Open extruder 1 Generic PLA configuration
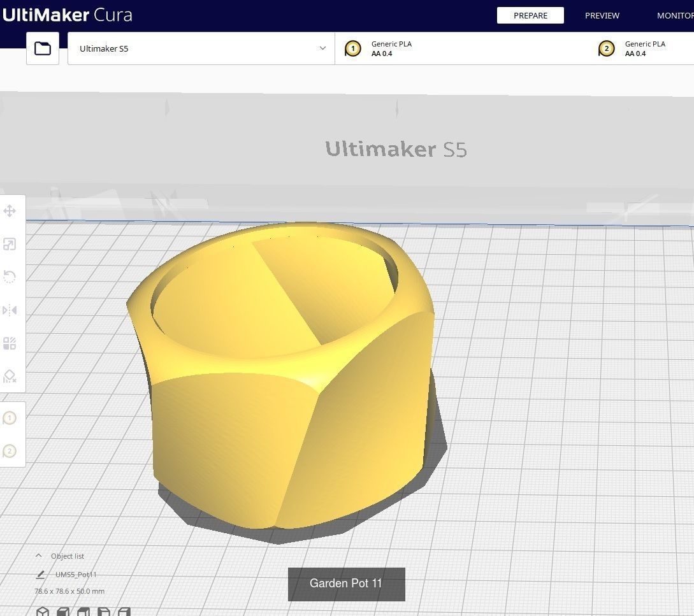The image size is (694, 616). click(463, 48)
